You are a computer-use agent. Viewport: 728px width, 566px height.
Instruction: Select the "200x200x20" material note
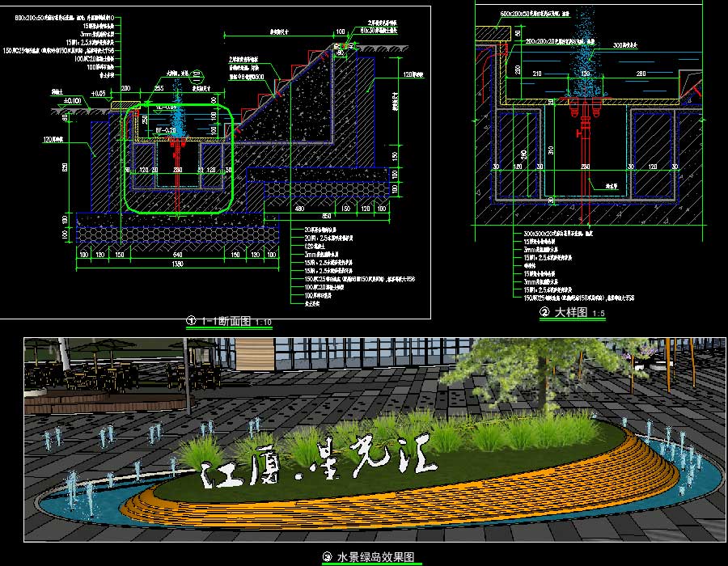[560, 42]
